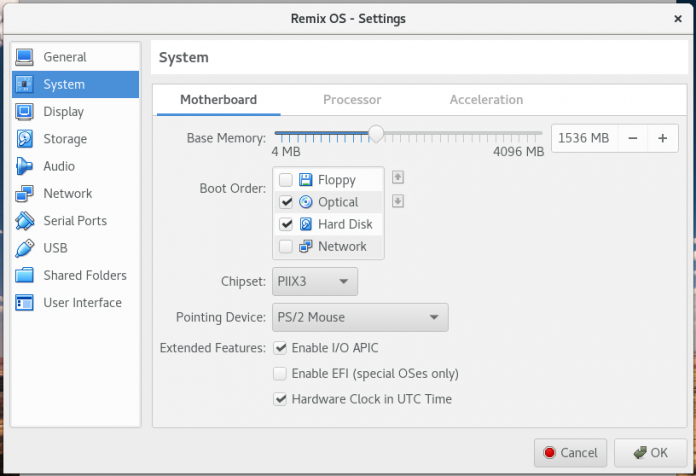Open the Pointing Device PS/2 Mouse dropdown
The image size is (696, 476).
tap(359, 318)
